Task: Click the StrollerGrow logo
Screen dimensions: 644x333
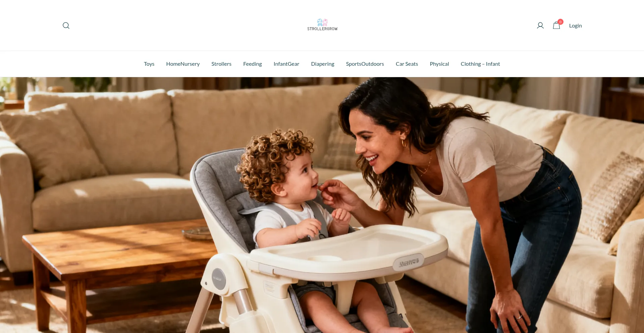Action: coord(322,25)
